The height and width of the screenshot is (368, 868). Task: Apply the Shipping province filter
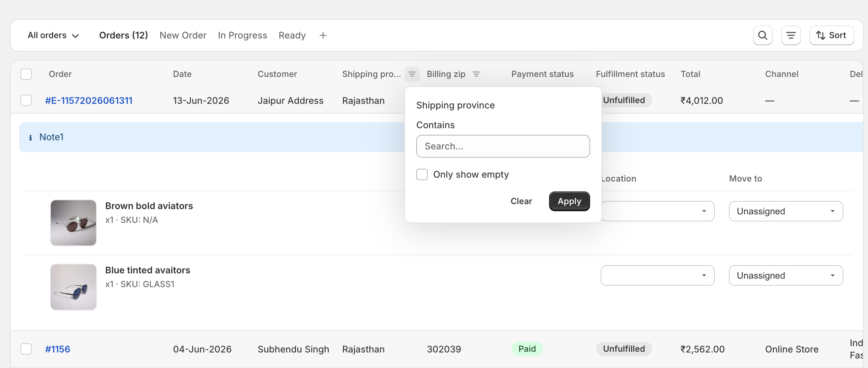coord(569,201)
